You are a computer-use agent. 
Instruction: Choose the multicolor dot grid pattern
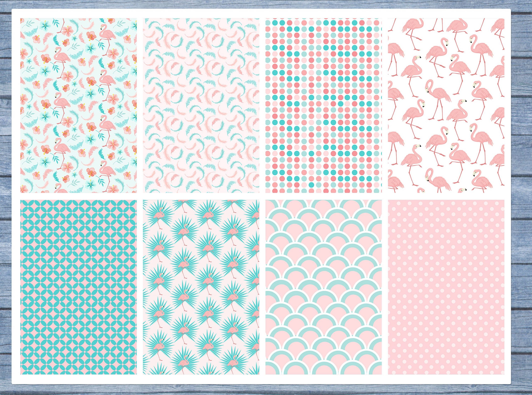tap(323, 105)
